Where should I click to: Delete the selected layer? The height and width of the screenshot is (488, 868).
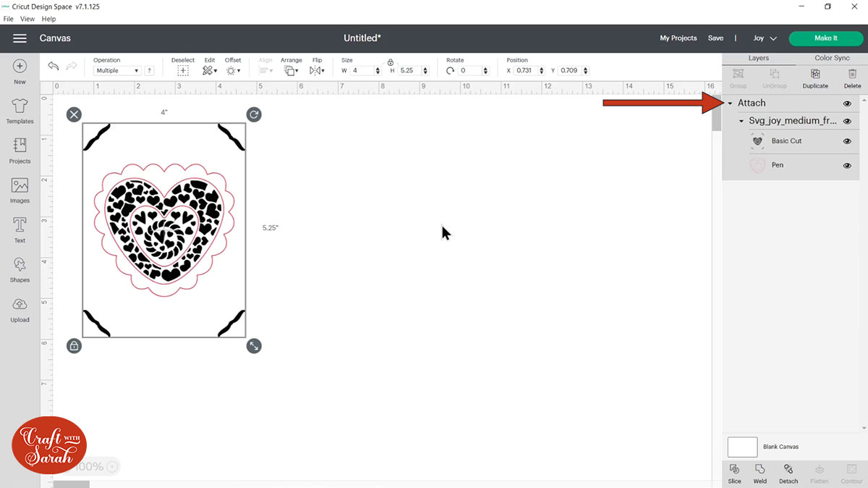852,78
